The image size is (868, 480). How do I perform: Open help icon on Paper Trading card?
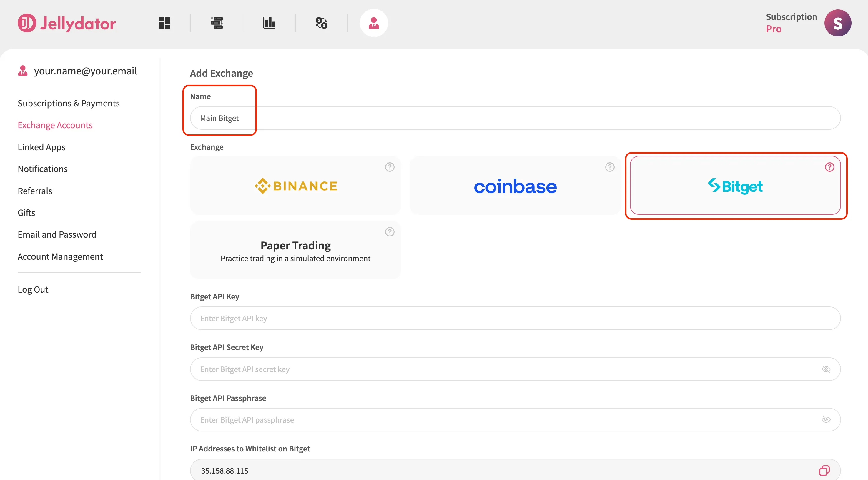390,232
